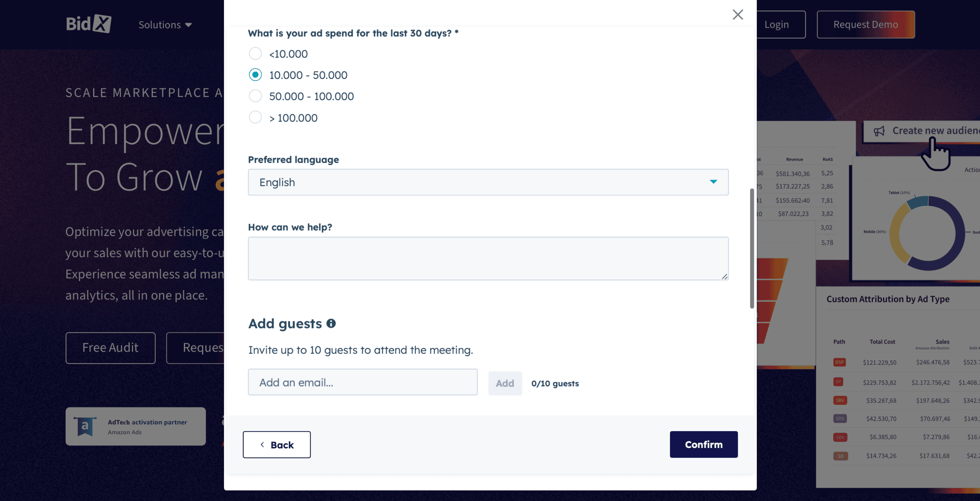The width and height of the screenshot is (980, 501).
Task: Close the booking form dialog
Action: coord(738,15)
